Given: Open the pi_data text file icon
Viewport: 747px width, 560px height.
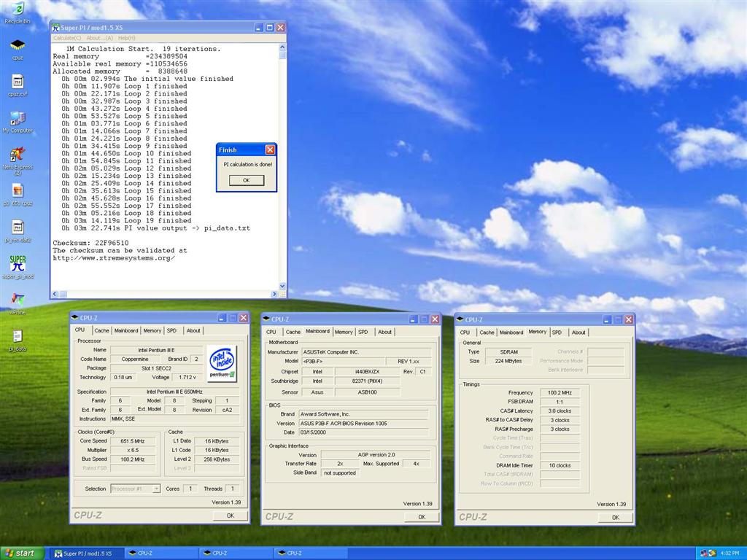Looking at the screenshot, I should coord(18,337).
